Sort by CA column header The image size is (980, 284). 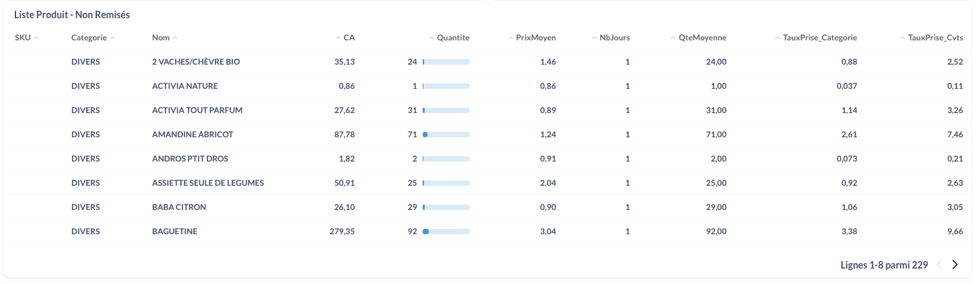pyautogui.click(x=349, y=38)
